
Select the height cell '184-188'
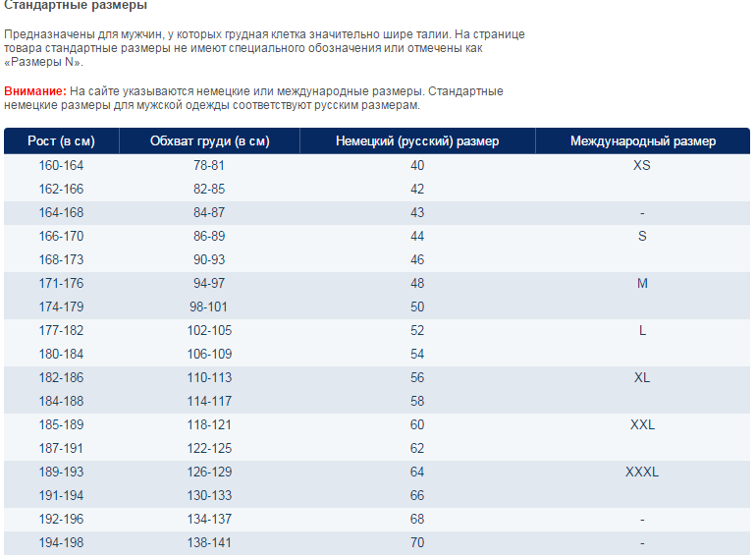(x=61, y=401)
